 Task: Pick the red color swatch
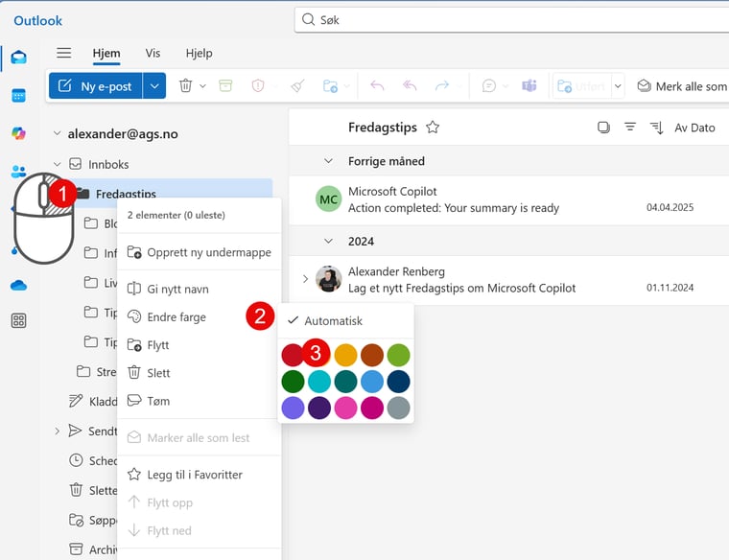pos(293,356)
